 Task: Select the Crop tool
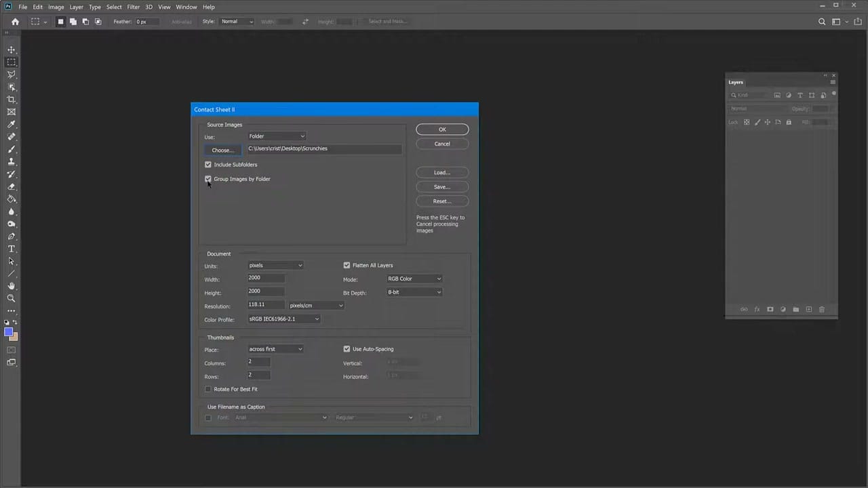pyautogui.click(x=11, y=100)
